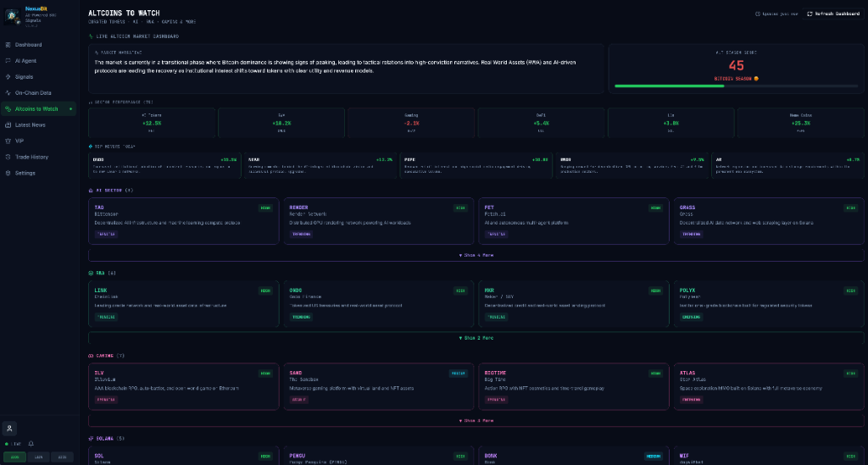
Task: Click the Settings gear icon
Action: coord(8,173)
